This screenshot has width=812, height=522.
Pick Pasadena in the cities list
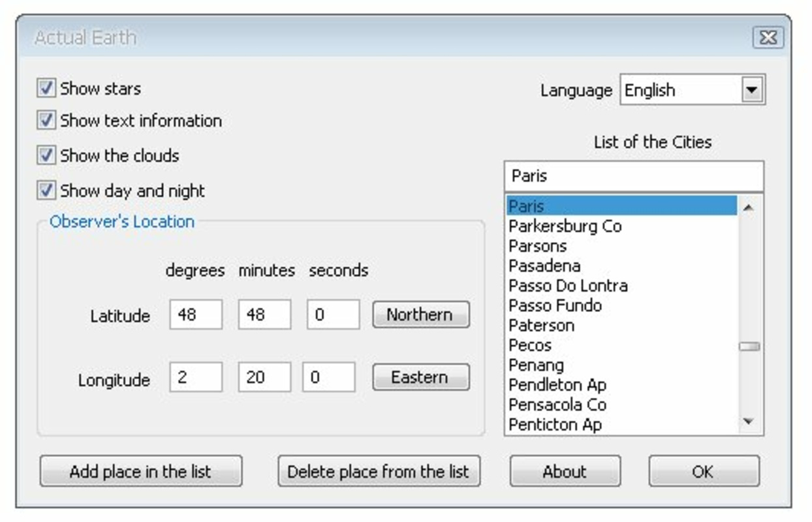[621, 266]
